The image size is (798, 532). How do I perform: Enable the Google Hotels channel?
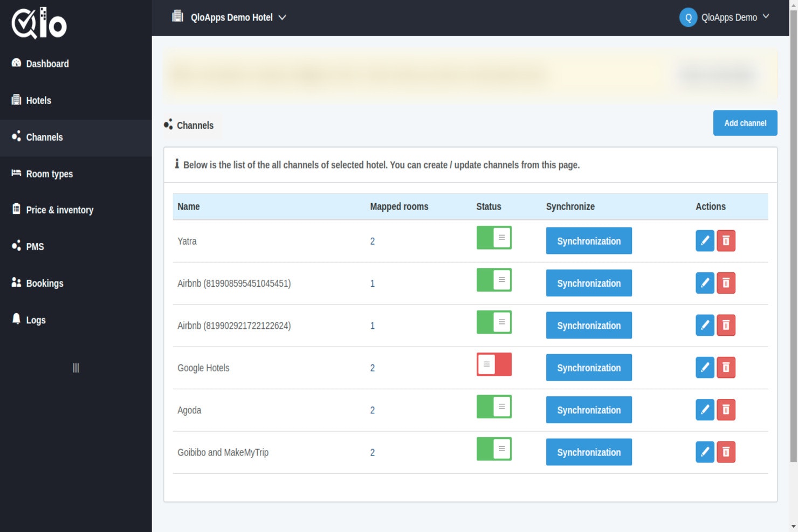[x=494, y=364]
